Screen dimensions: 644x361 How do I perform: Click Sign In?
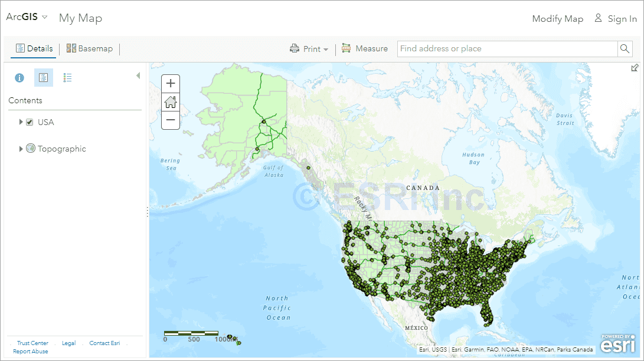coord(621,19)
